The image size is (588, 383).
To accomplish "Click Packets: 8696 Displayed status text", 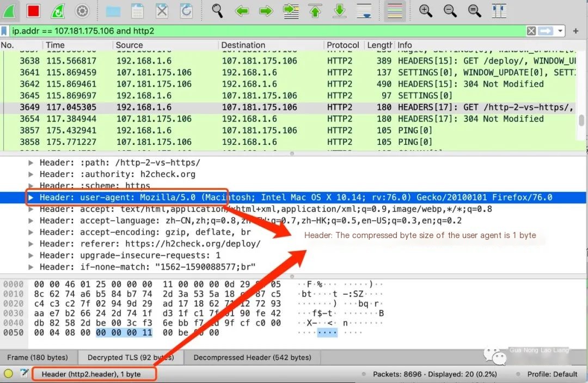I will (434, 374).
